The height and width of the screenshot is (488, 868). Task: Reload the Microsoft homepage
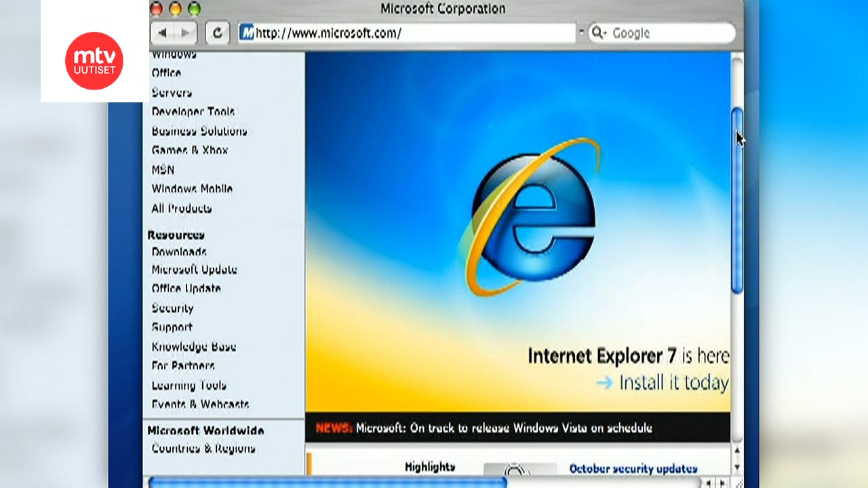tap(217, 32)
